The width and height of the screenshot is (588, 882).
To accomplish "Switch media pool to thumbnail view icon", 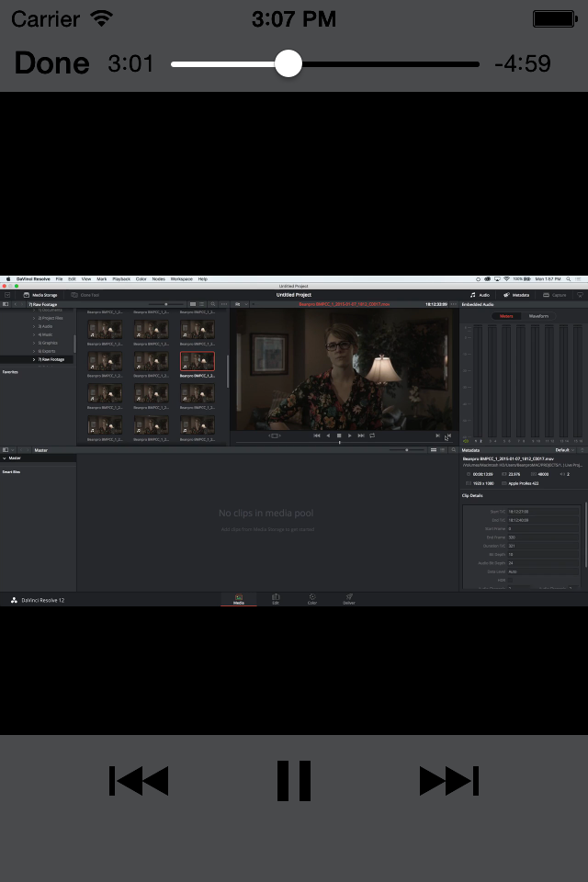I will 434,450.
